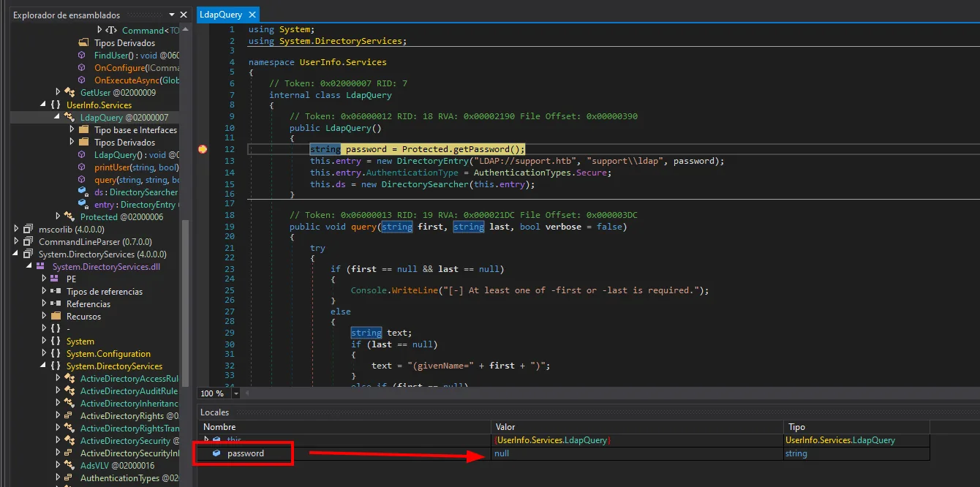980x487 pixels.
Task: Close the Explorador de ensamblados panel
Action: [183, 15]
